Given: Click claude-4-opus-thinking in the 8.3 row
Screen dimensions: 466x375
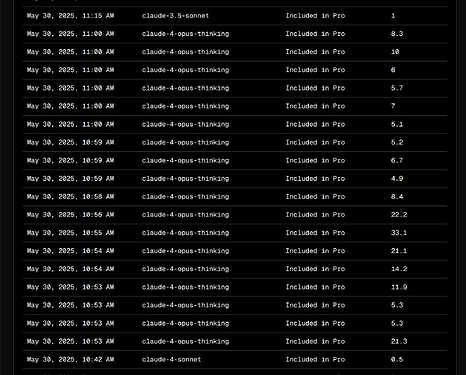Looking at the screenshot, I should [x=185, y=34].
